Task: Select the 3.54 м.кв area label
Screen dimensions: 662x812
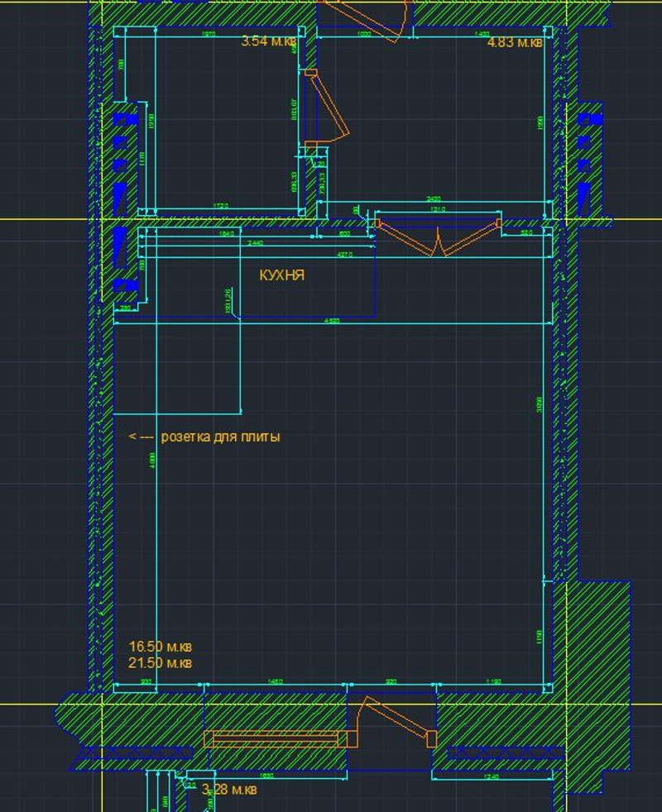Action: tap(268, 41)
